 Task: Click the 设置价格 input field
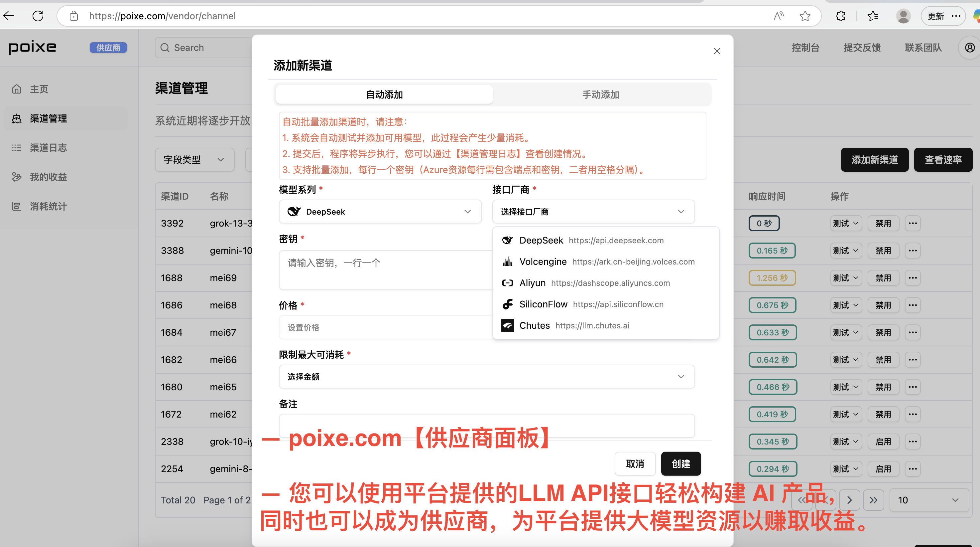(x=386, y=327)
